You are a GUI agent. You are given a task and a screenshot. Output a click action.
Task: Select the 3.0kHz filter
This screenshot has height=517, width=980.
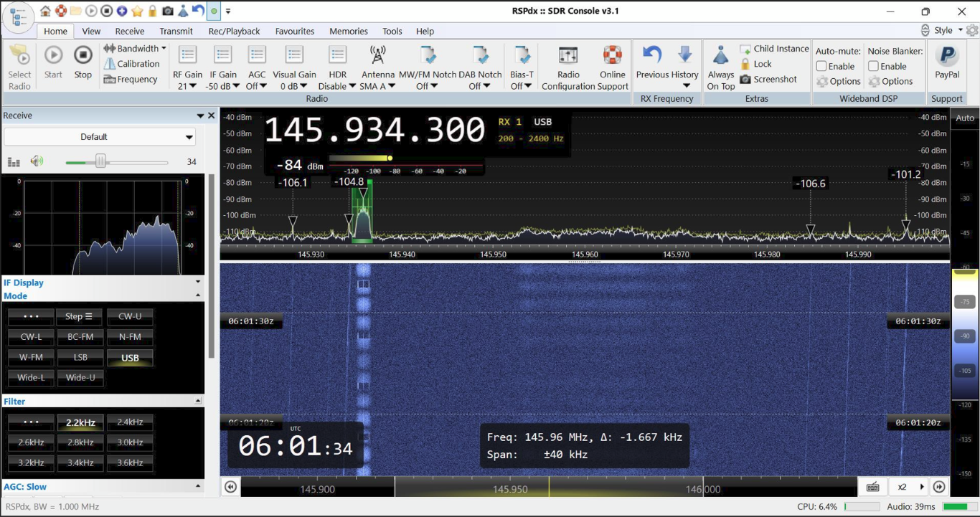tap(130, 442)
